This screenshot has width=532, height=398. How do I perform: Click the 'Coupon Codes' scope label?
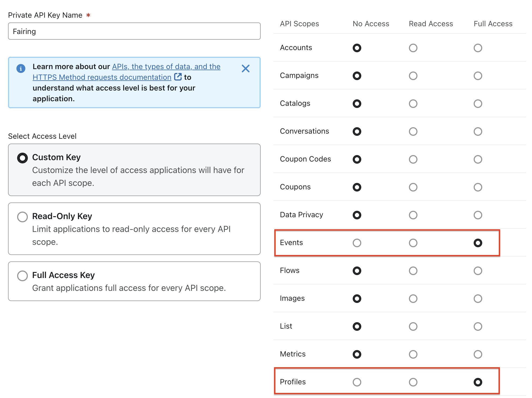click(x=305, y=159)
